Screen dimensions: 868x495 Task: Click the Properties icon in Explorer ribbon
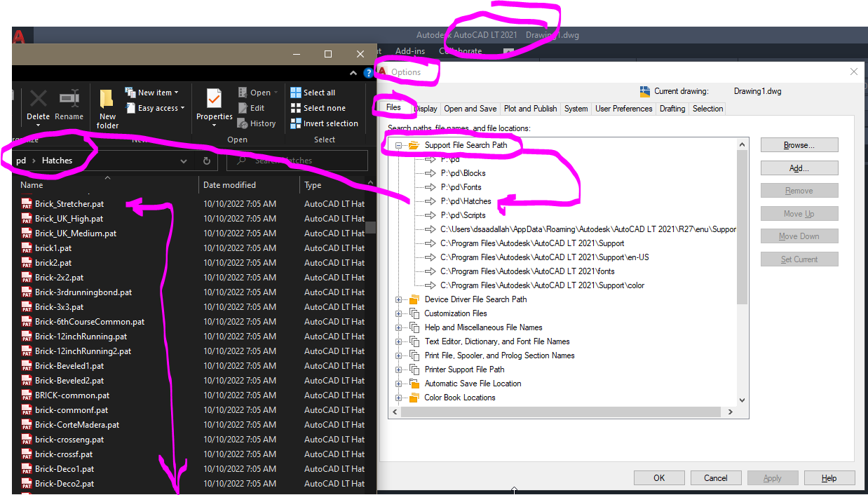click(214, 98)
